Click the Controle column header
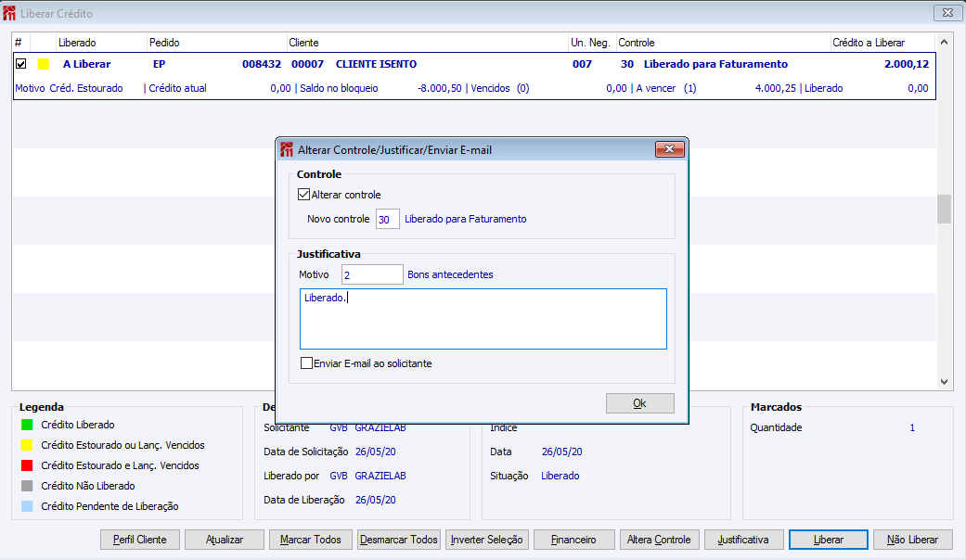966x560 pixels. point(722,43)
